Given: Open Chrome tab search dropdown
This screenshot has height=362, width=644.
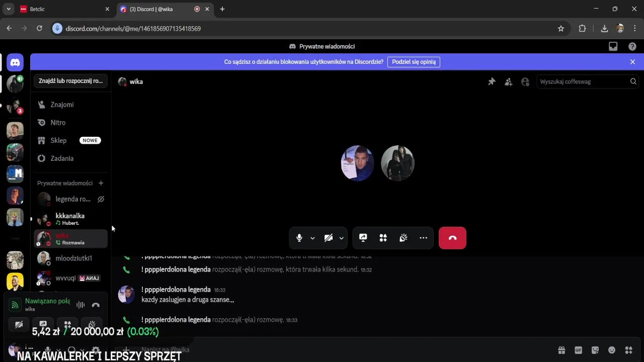Looking at the screenshot, I should pyautogui.click(x=9, y=9).
